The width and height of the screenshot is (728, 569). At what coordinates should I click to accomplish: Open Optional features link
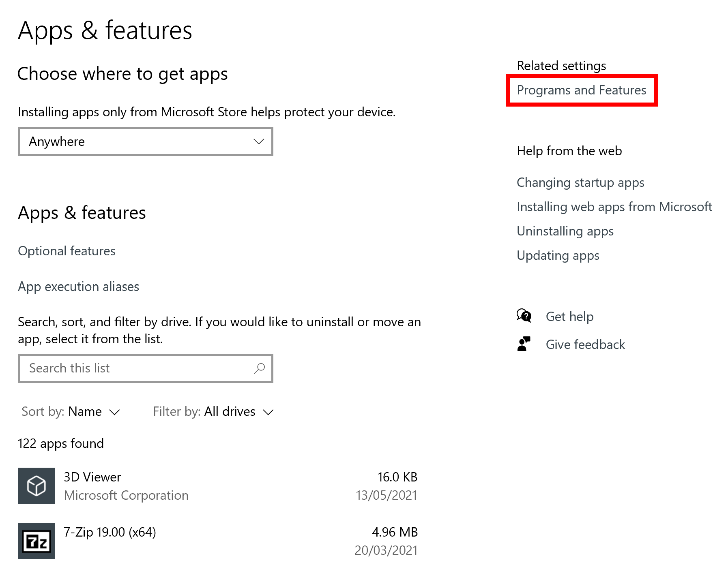(67, 251)
